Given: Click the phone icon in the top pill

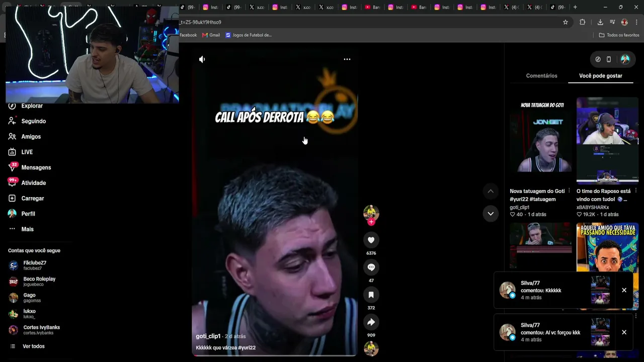Looking at the screenshot, I should pyautogui.click(x=609, y=59).
